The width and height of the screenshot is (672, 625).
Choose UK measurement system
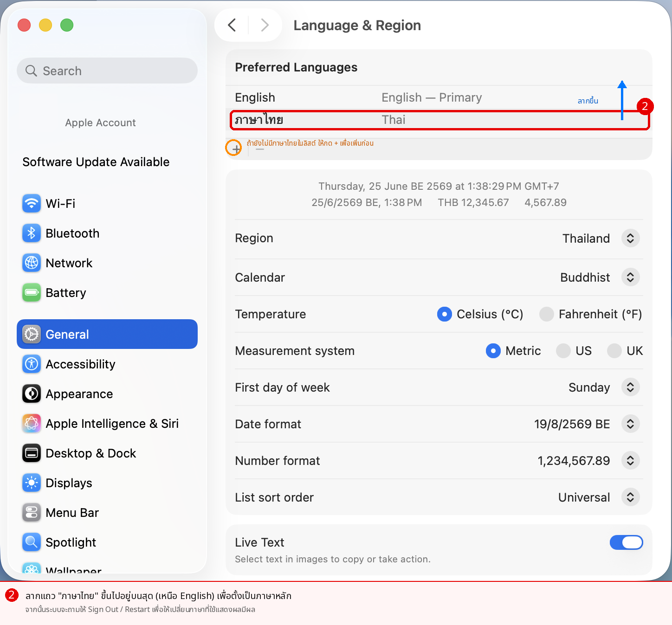tap(614, 351)
